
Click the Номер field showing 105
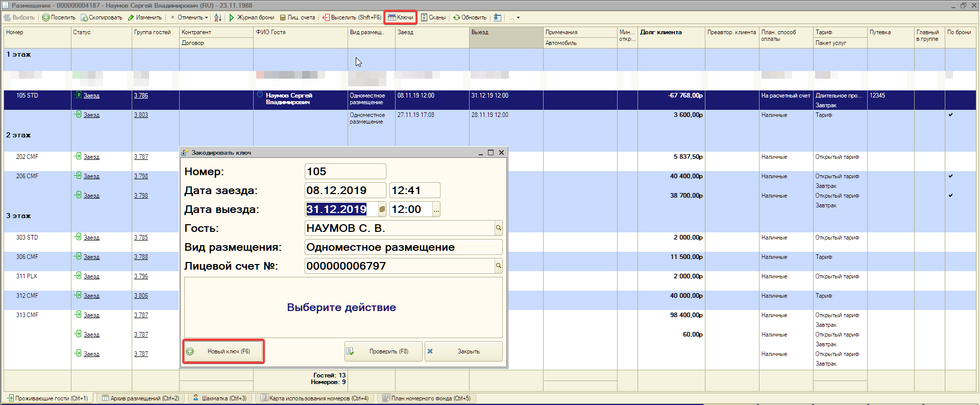[345, 172]
